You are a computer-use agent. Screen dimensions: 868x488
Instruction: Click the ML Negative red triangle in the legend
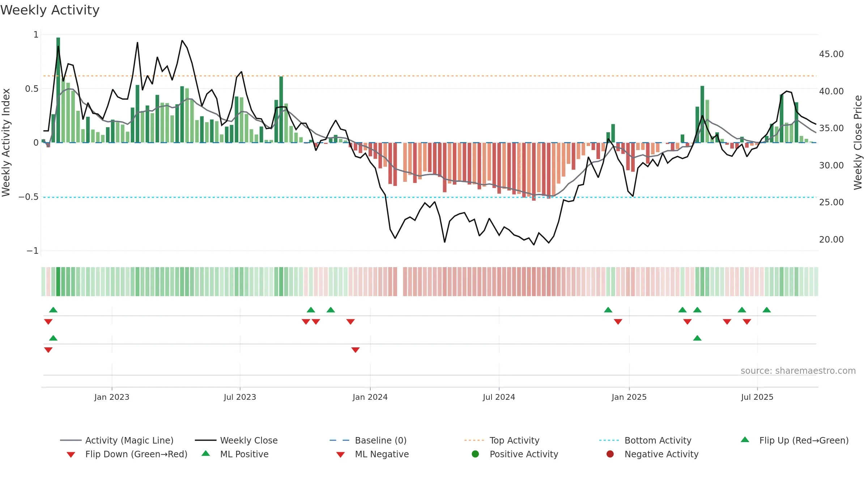coord(341,454)
